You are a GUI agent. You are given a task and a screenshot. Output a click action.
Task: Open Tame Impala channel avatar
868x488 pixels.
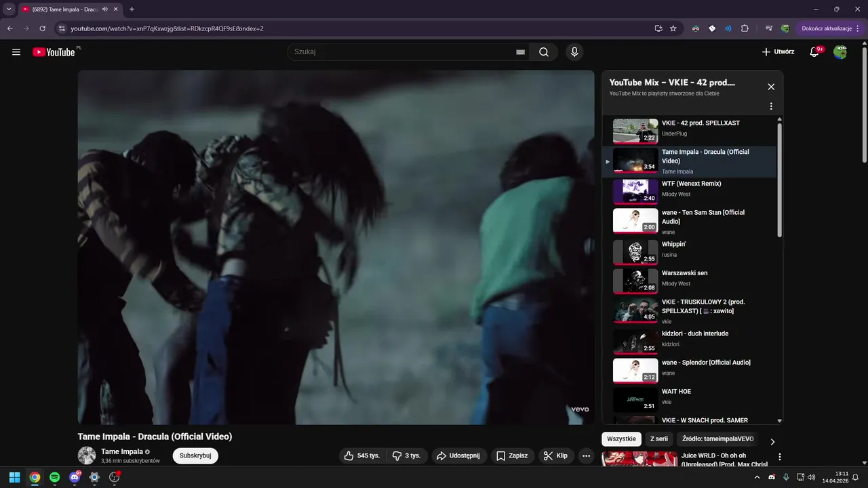[x=87, y=455]
